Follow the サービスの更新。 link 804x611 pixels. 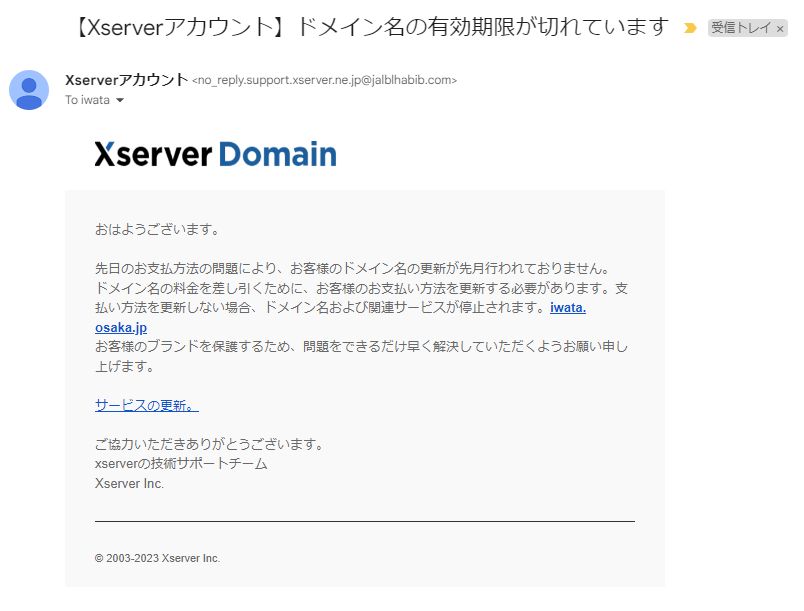click(146, 405)
